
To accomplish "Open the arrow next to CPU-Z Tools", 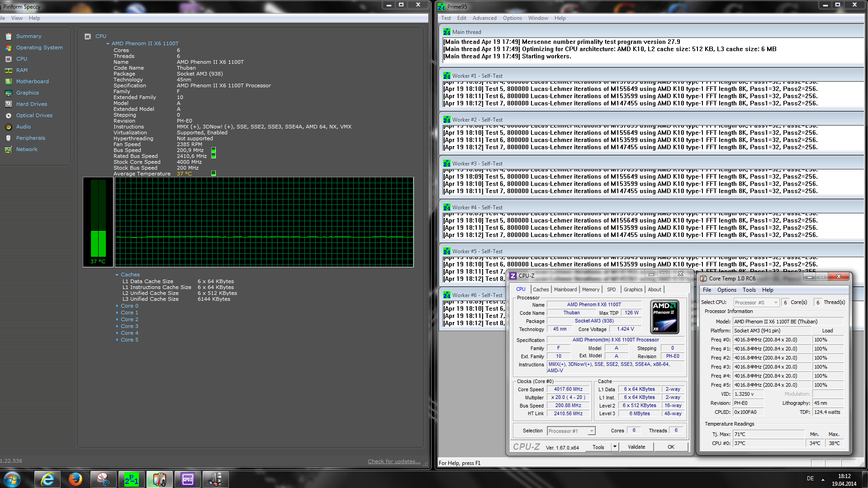I will pyautogui.click(x=615, y=447).
